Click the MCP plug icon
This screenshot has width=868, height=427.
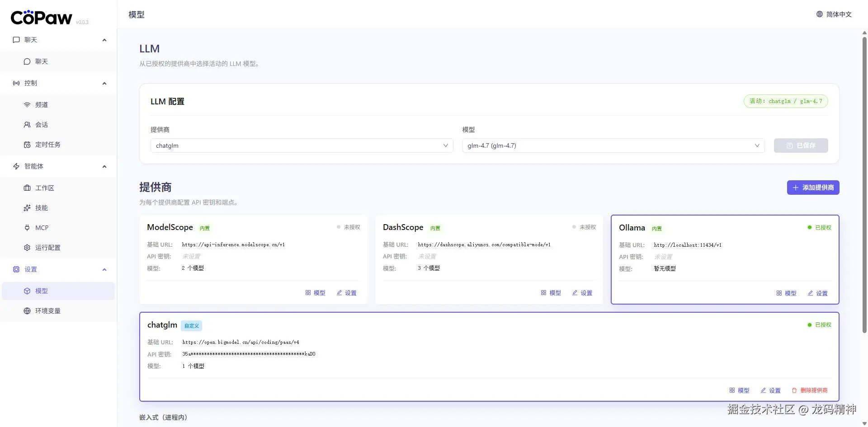tap(27, 228)
